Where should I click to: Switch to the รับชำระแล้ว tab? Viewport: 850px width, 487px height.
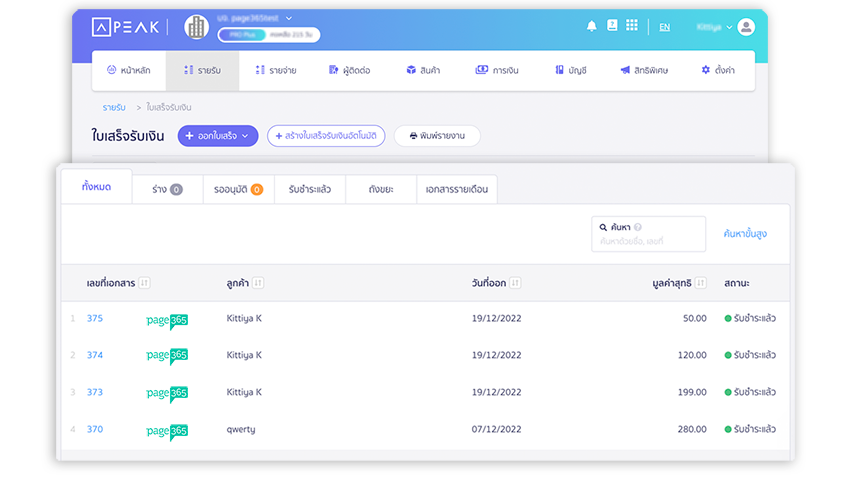click(310, 189)
